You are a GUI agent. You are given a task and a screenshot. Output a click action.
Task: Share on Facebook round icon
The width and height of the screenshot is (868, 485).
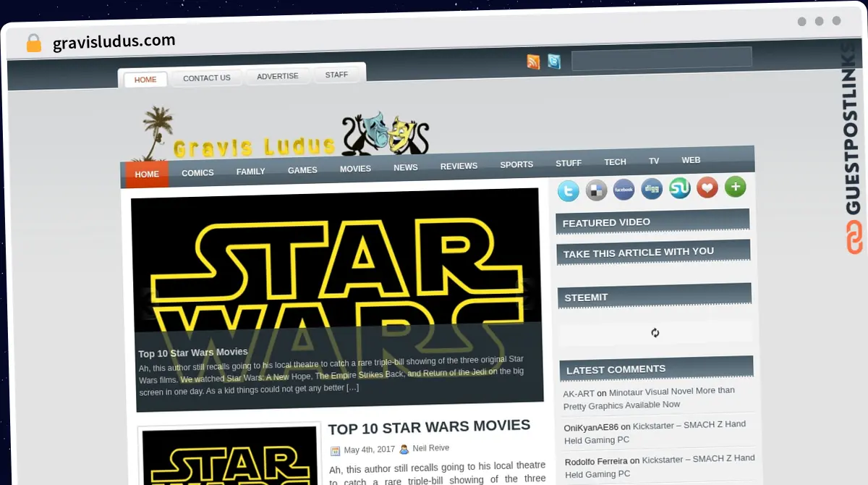coord(624,190)
